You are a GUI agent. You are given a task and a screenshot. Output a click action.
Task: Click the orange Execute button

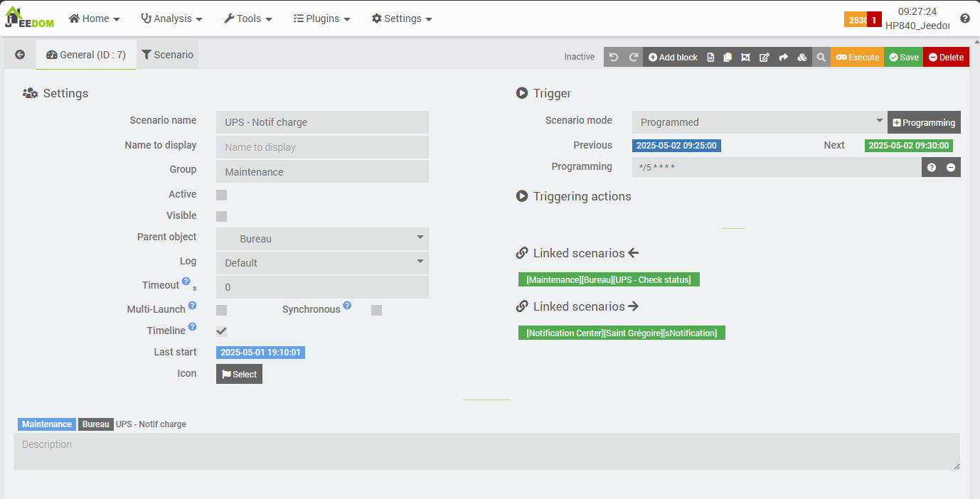tap(857, 57)
